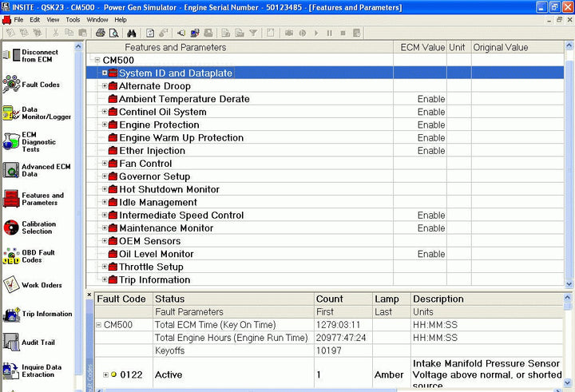Click the Copy toolbar icon
This screenshot has width=575, height=392.
[69, 33]
